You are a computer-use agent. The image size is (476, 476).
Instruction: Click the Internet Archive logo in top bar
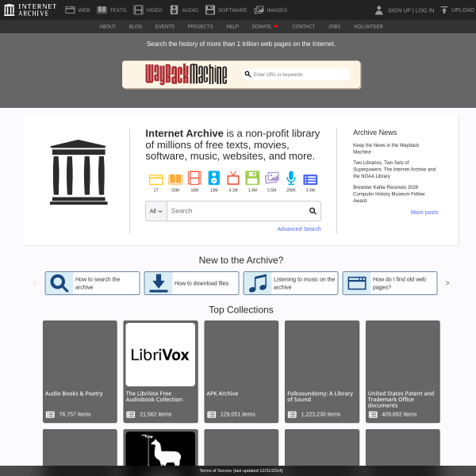coord(30,10)
